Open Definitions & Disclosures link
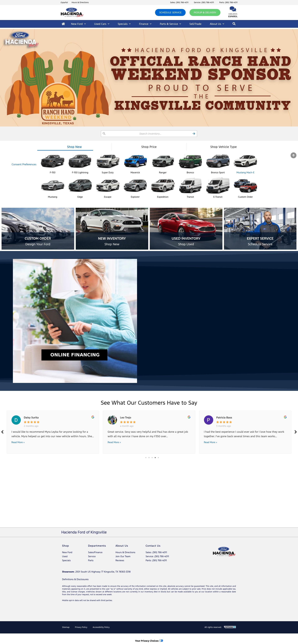Image resolution: width=298 pixels, height=644 pixels. click(75, 579)
